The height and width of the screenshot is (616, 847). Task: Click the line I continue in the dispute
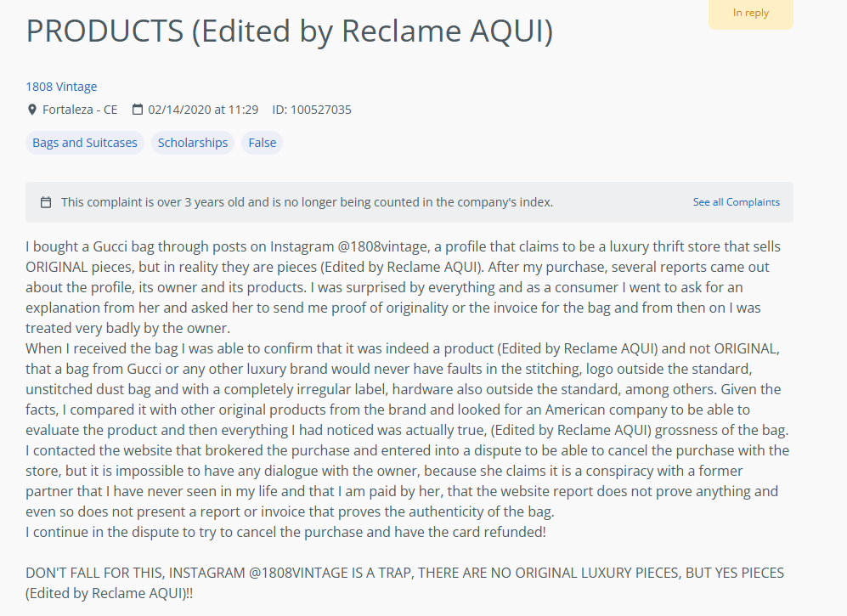coord(285,532)
